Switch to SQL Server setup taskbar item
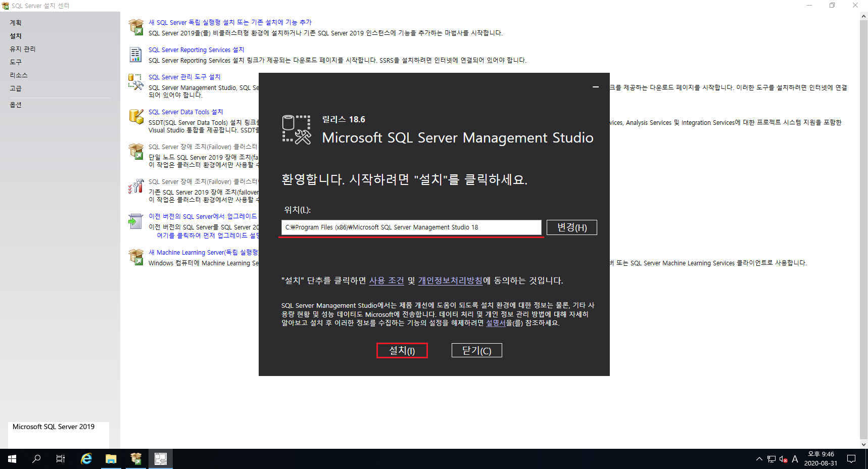The image size is (868, 469). (x=136, y=459)
